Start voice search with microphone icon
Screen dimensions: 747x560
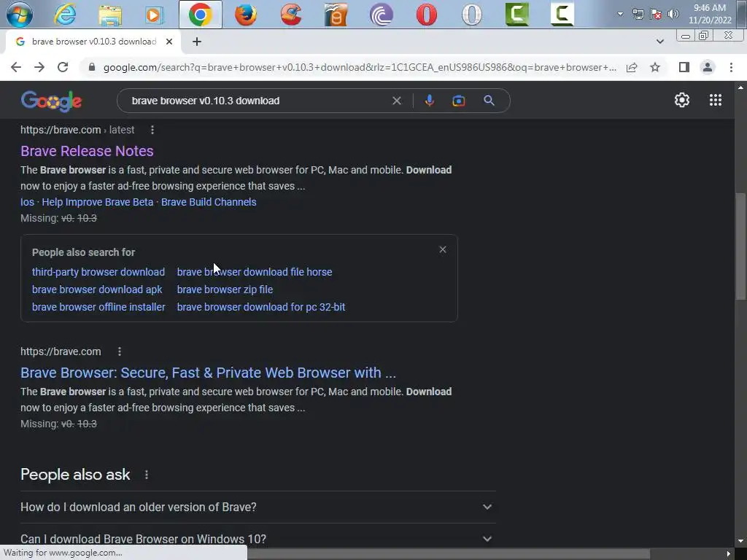click(x=429, y=101)
